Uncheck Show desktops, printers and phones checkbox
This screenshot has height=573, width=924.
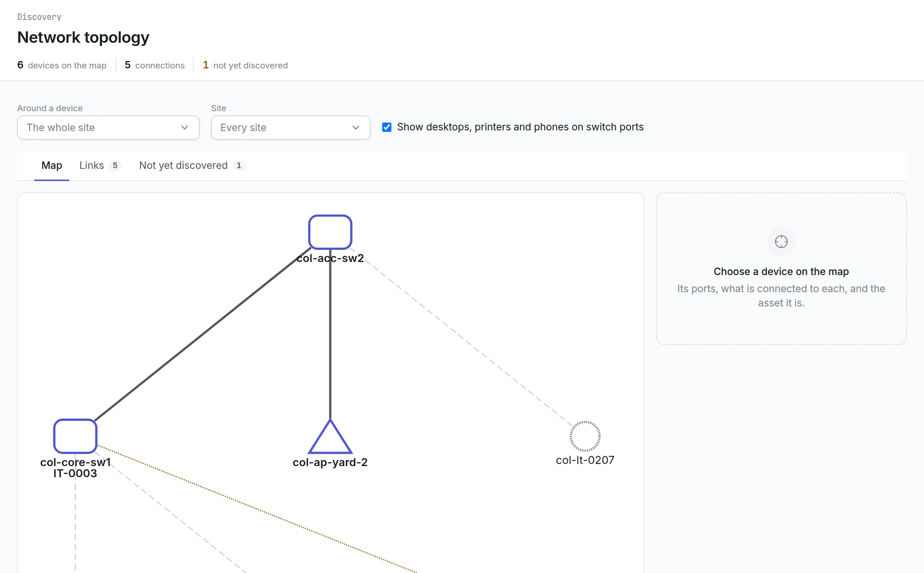386,127
